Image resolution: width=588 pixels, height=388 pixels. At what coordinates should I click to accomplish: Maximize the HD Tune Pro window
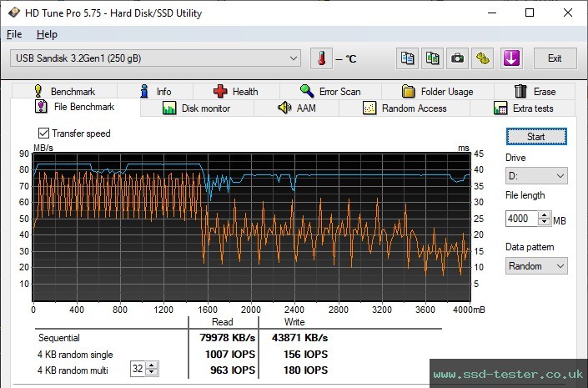tap(530, 13)
